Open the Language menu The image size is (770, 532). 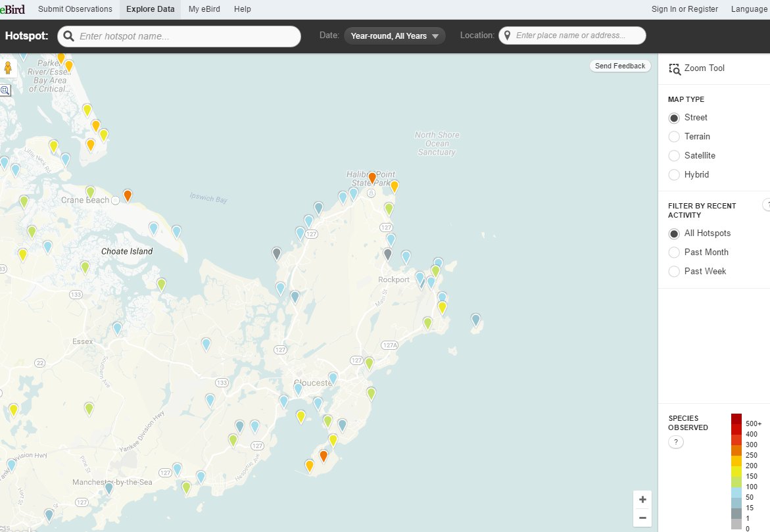[x=748, y=9]
